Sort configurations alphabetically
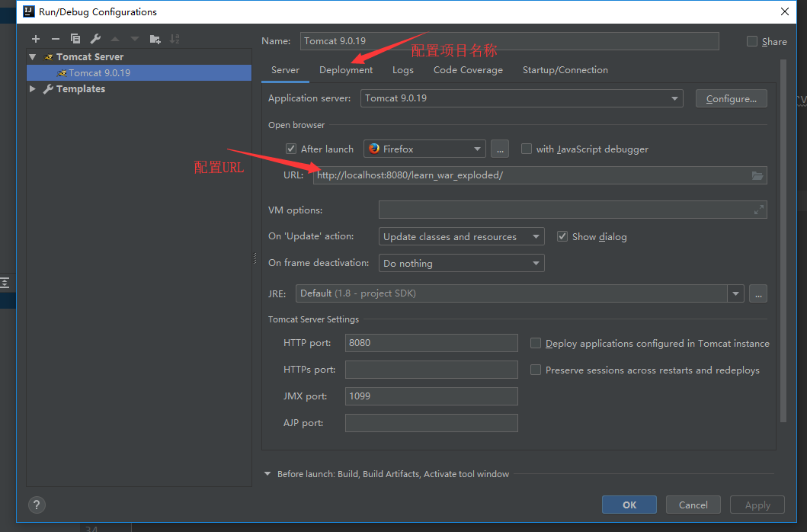Screen dimensions: 807x532 (175, 39)
